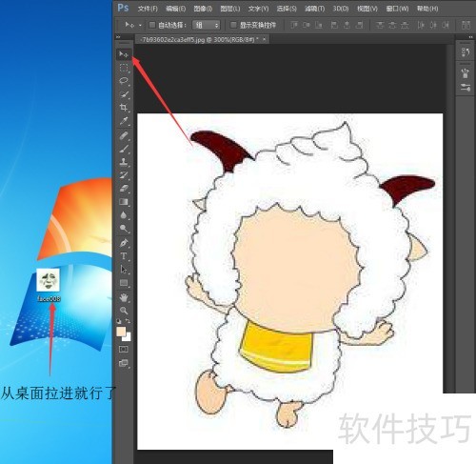The image size is (476, 464).
Task: Open the 文字(Y) menu
Action: pos(258,9)
